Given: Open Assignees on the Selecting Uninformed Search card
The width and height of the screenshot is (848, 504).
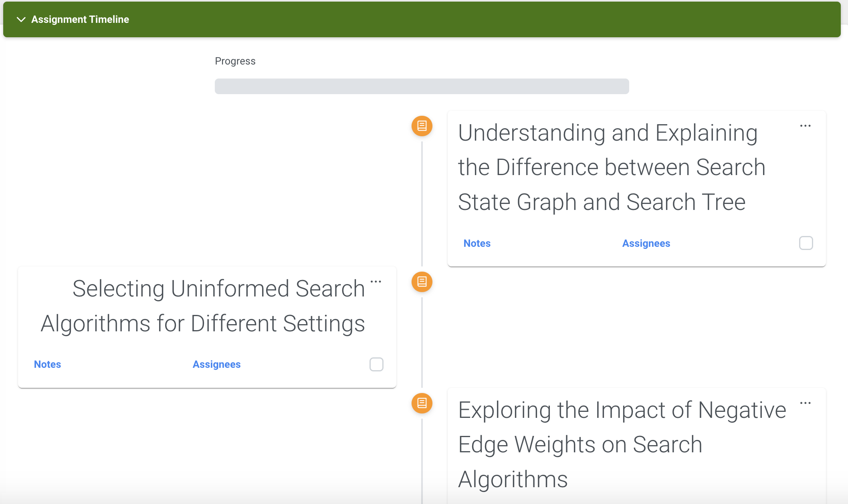Looking at the screenshot, I should [216, 365].
